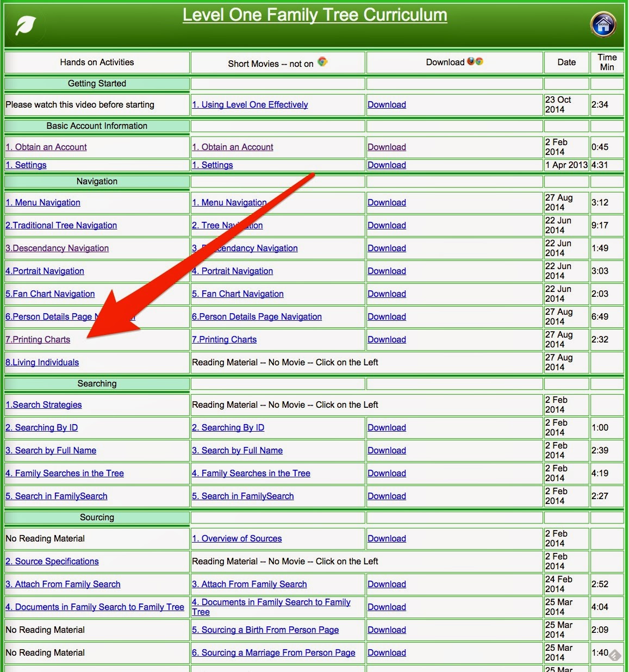
Task: Click the gray Feedly icon at bottom right
Action: [x=615, y=656]
